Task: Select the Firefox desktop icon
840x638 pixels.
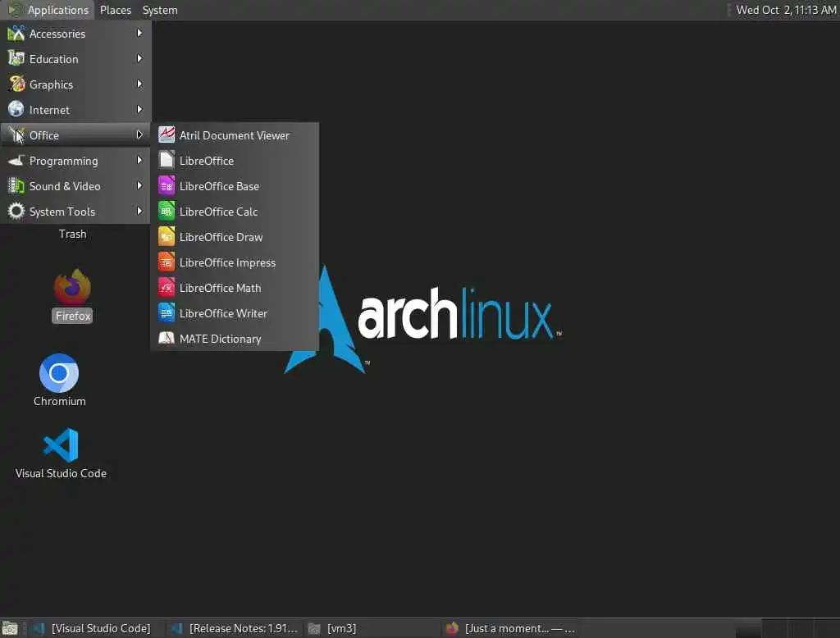Action: [x=72, y=287]
